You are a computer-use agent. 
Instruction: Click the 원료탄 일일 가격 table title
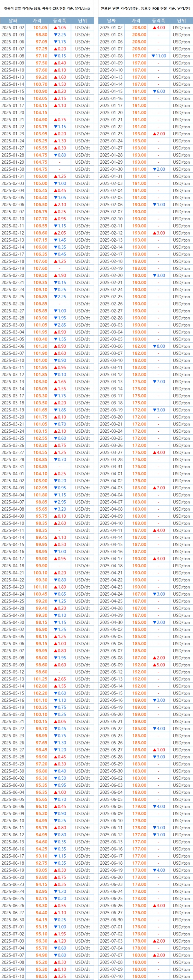tap(145, 8)
